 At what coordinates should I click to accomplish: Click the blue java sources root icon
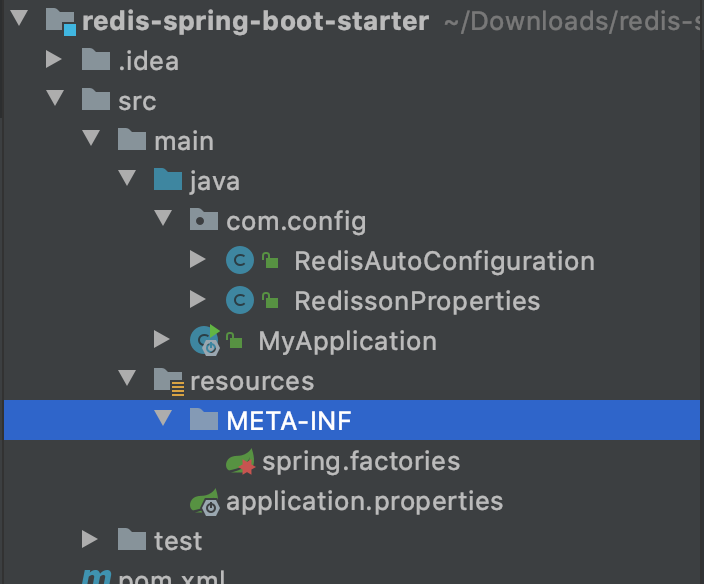pos(167,179)
